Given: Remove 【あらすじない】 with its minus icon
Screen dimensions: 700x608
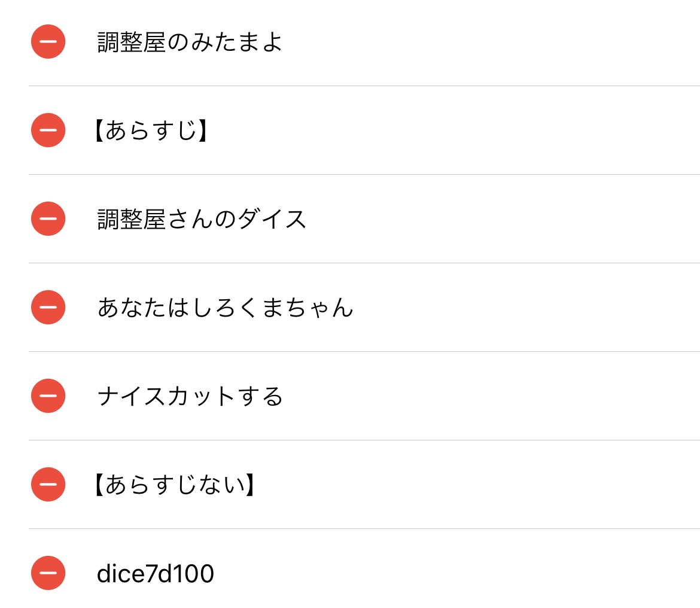Looking at the screenshot, I should [48, 484].
